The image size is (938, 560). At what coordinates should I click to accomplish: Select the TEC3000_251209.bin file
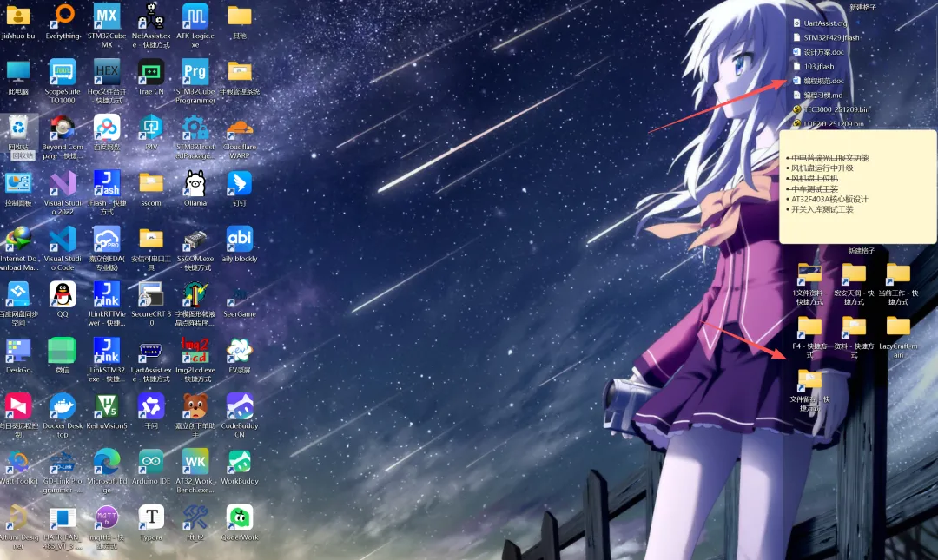(831, 109)
